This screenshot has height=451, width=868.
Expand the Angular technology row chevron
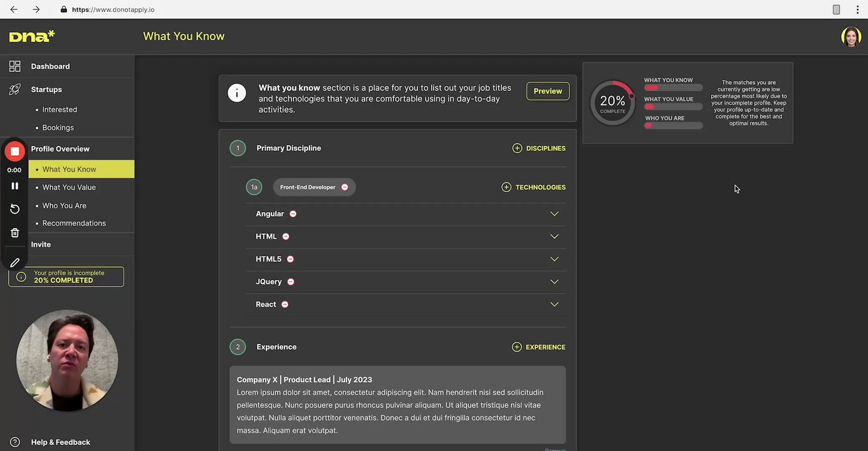tap(554, 214)
